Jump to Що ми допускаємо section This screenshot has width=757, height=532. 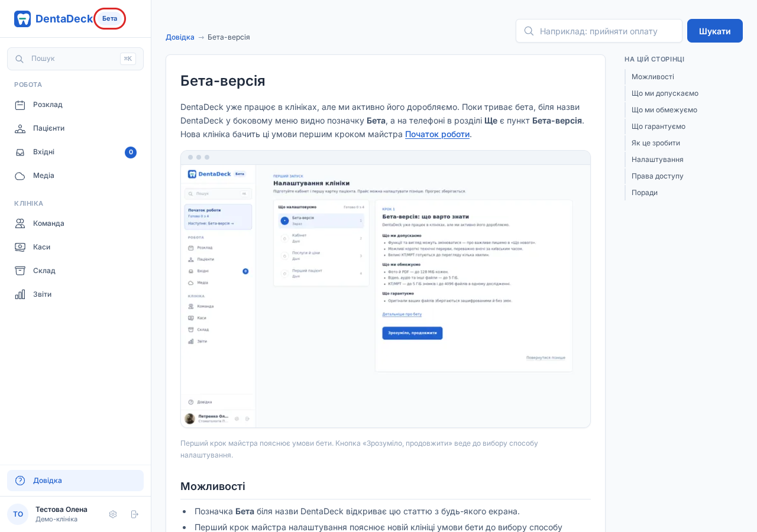coord(665,93)
